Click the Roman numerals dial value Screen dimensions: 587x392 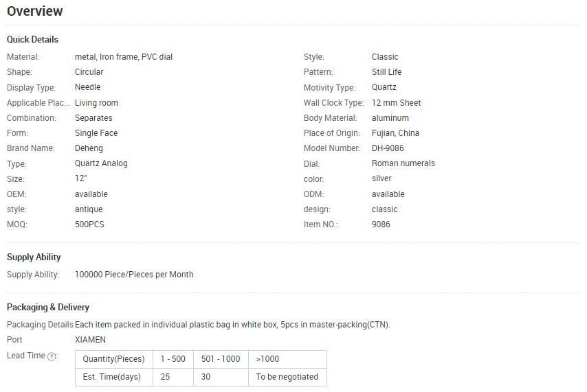tap(403, 163)
